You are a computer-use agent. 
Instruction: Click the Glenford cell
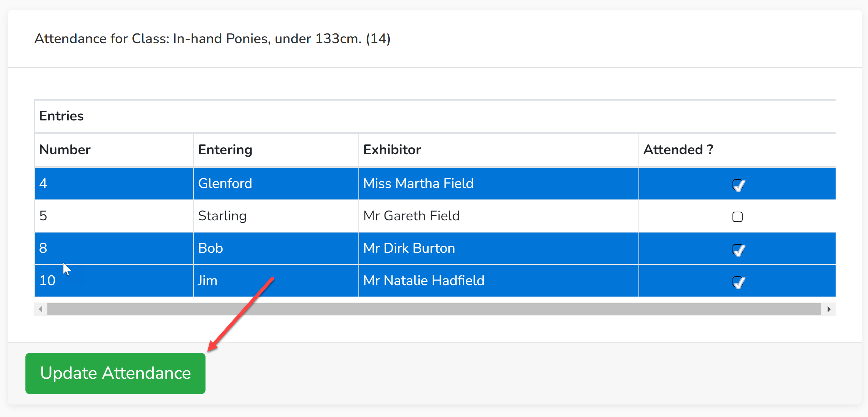(x=276, y=183)
